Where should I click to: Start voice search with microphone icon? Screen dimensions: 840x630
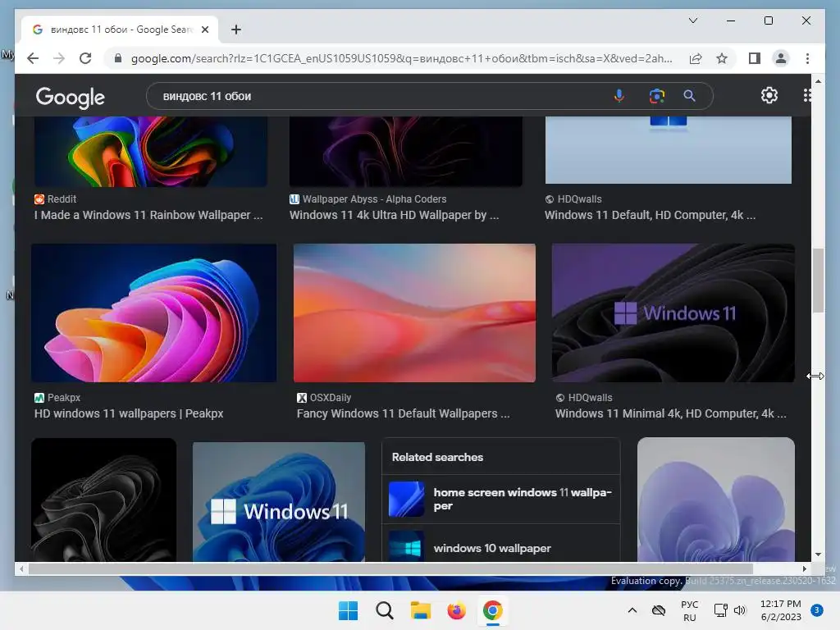click(x=619, y=96)
